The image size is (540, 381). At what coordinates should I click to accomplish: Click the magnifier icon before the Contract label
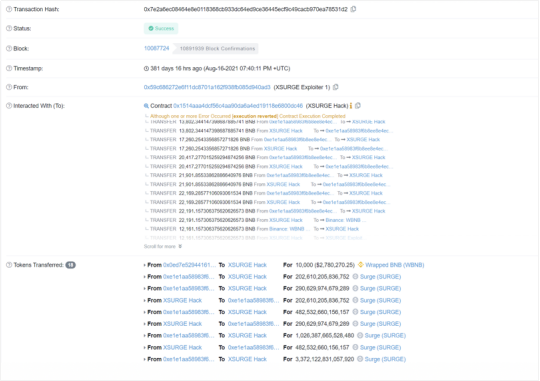tap(146, 106)
